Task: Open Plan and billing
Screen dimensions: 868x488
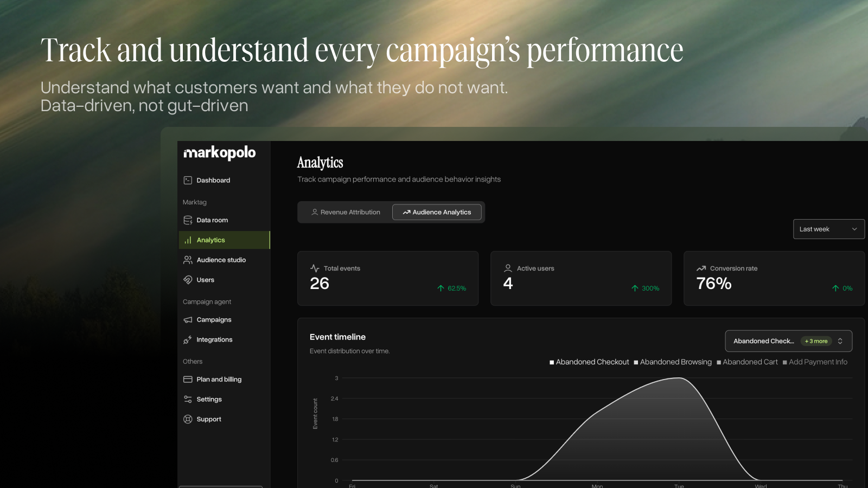Action: pos(224,380)
